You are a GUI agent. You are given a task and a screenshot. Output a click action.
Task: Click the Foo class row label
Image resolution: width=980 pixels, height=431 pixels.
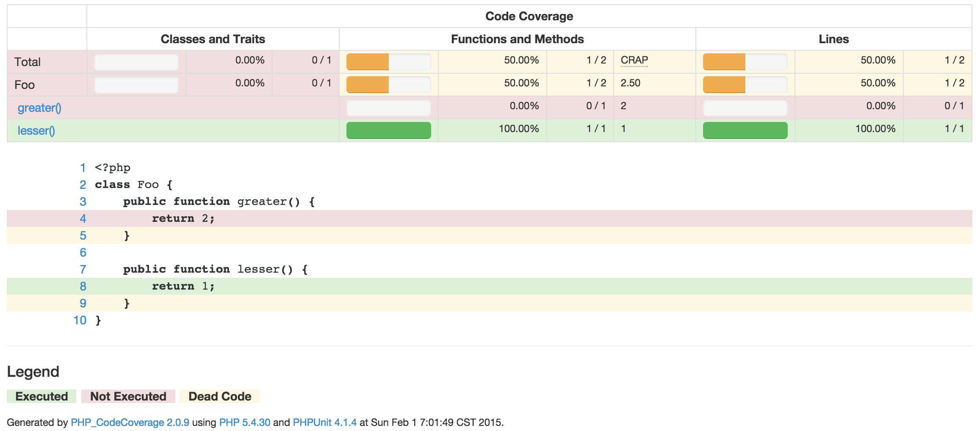(x=25, y=85)
